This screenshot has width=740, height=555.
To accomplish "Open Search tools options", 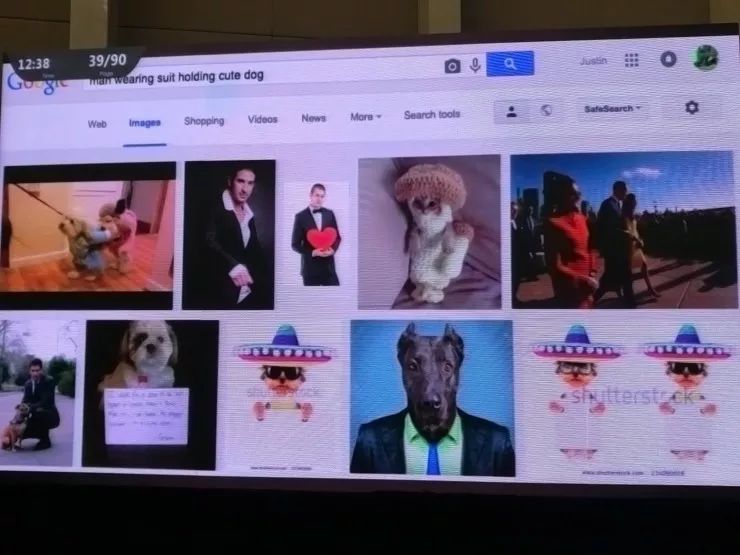I will click(432, 115).
